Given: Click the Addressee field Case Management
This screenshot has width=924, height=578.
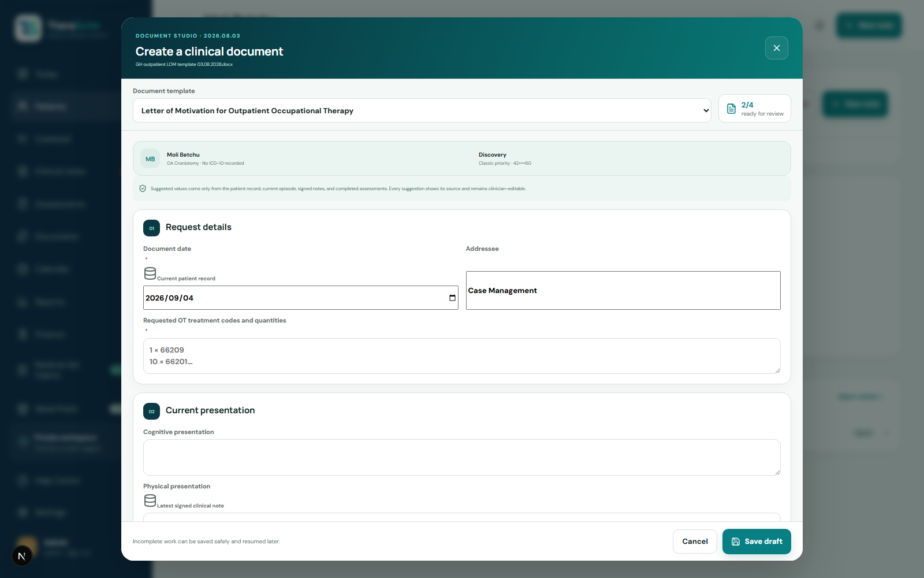Looking at the screenshot, I should [x=623, y=290].
